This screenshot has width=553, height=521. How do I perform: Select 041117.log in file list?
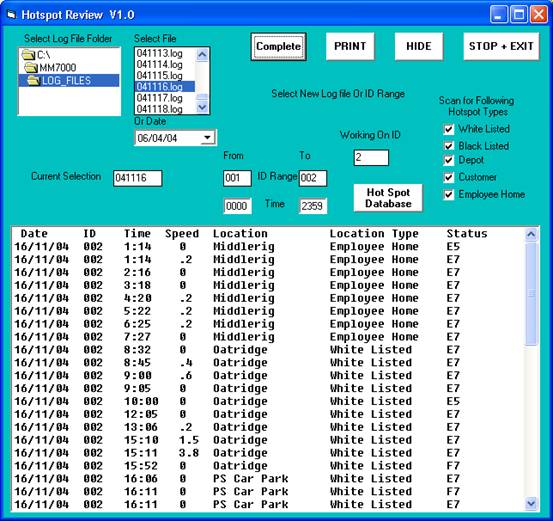(160, 98)
